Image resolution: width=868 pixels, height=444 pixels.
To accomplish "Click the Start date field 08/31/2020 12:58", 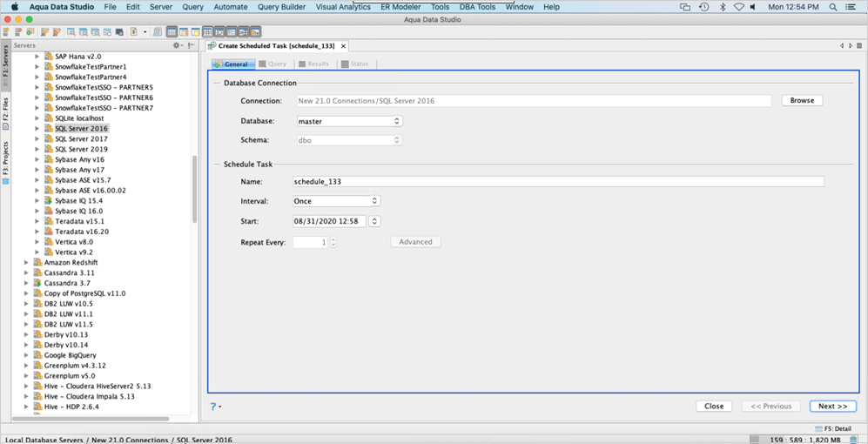I will tap(330, 221).
